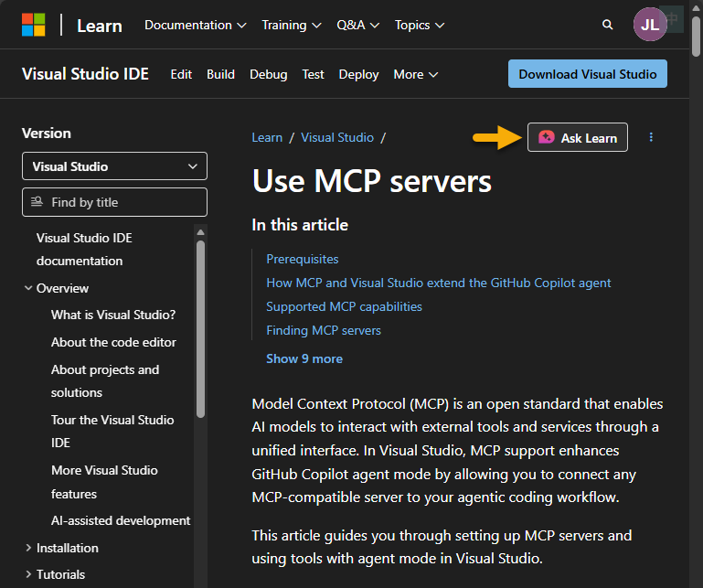Collapse the Overview tree section
The image size is (703, 588).
pyautogui.click(x=28, y=288)
